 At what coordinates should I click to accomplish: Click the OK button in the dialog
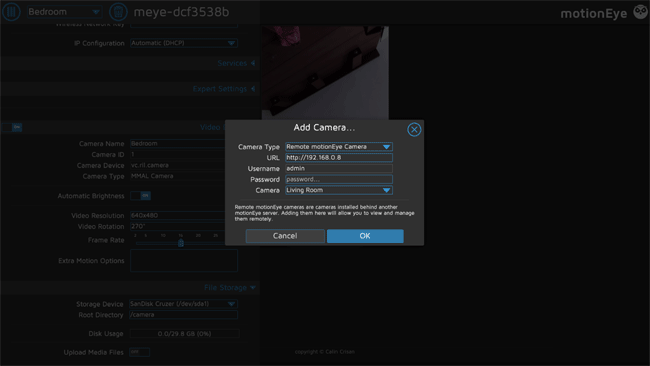coord(365,236)
